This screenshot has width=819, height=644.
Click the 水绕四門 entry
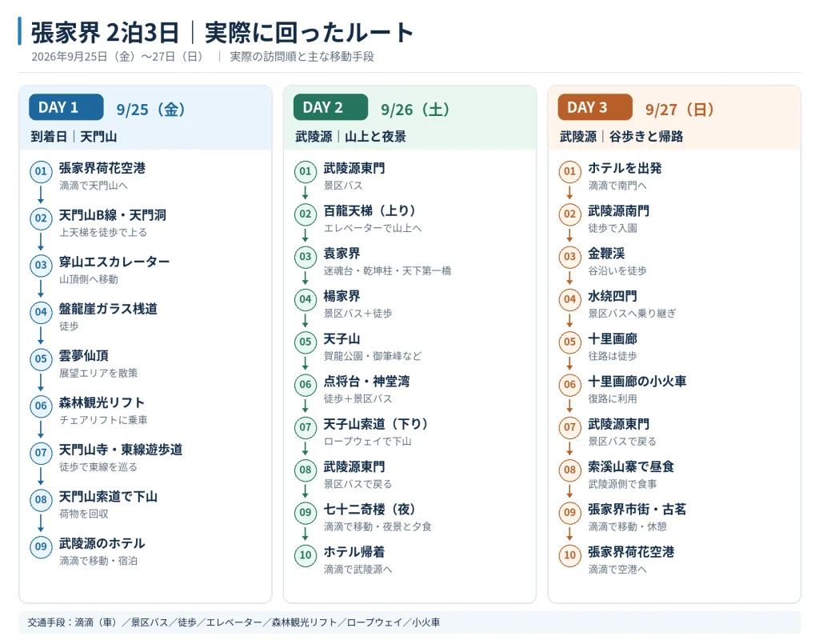[x=612, y=296]
